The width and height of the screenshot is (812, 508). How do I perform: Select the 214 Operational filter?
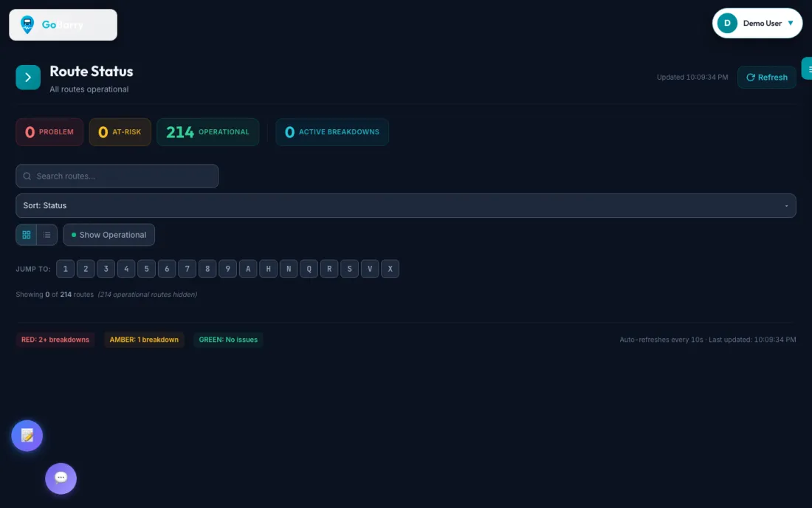[x=207, y=132]
